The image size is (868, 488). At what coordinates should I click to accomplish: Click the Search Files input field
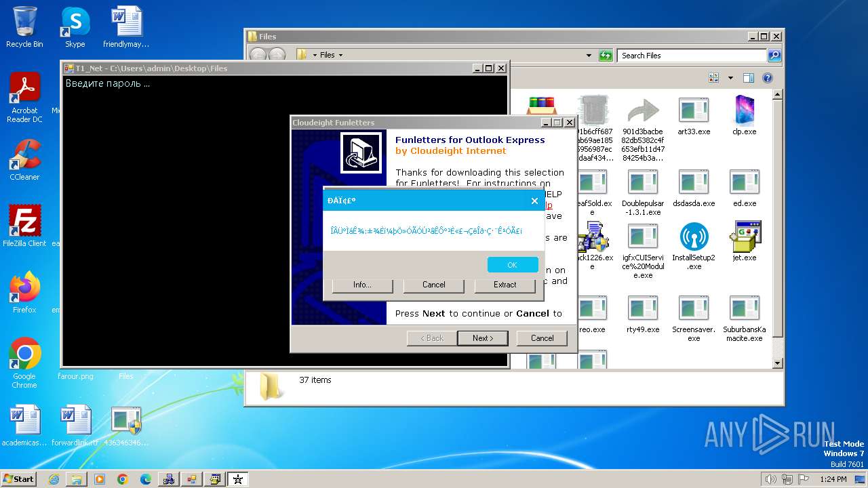[x=692, y=56]
